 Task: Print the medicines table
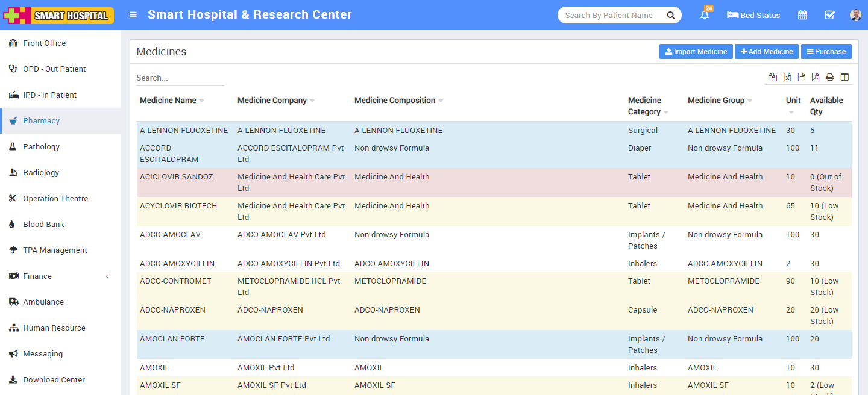pyautogui.click(x=830, y=77)
